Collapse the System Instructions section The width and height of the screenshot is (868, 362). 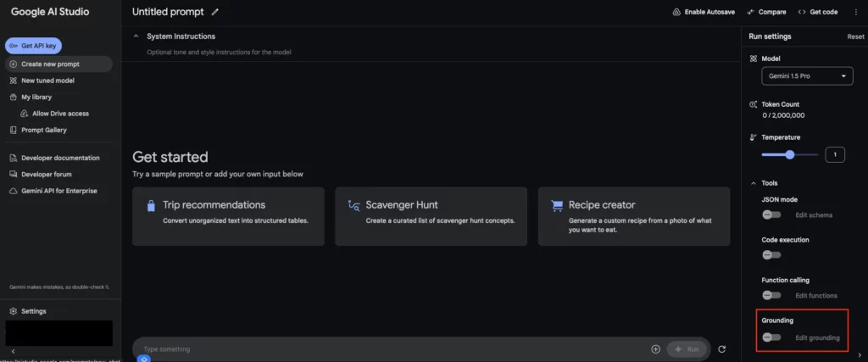coord(136,36)
